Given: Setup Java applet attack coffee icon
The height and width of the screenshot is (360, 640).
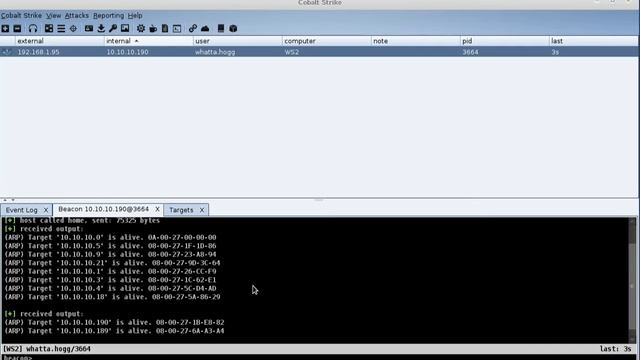Looking at the screenshot, I should tap(153, 29).
